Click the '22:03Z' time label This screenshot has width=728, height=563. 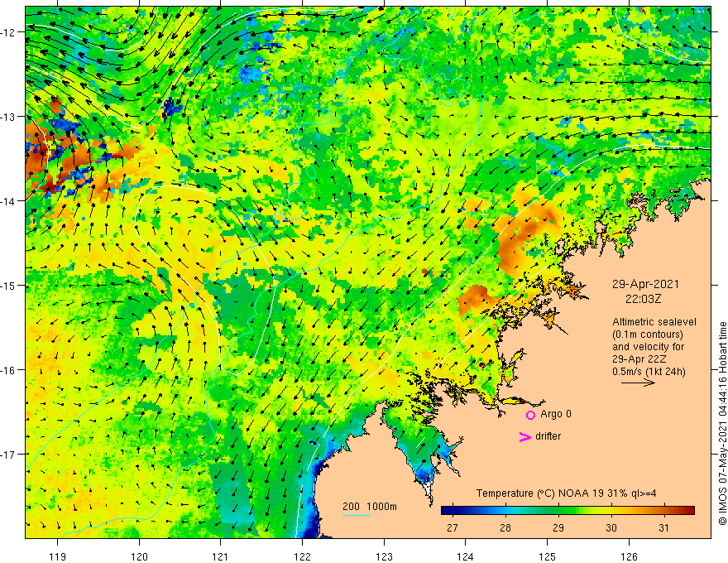click(643, 299)
